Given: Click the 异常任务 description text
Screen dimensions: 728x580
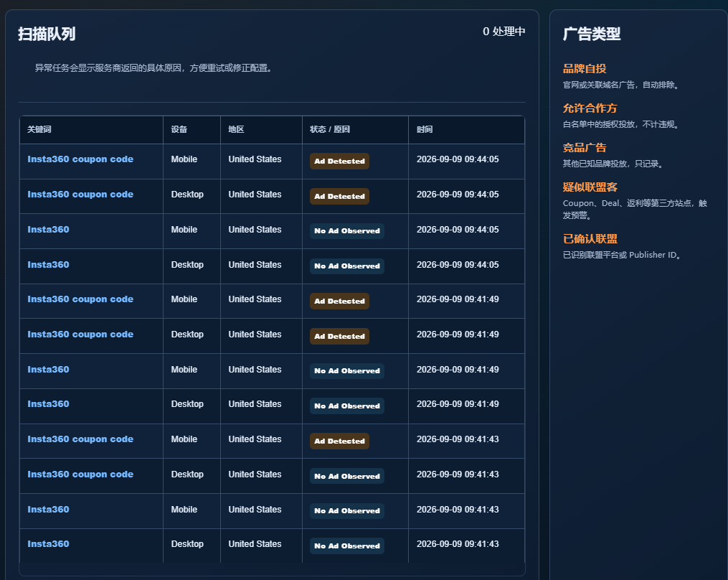Looking at the screenshot, I should [153, 68].
